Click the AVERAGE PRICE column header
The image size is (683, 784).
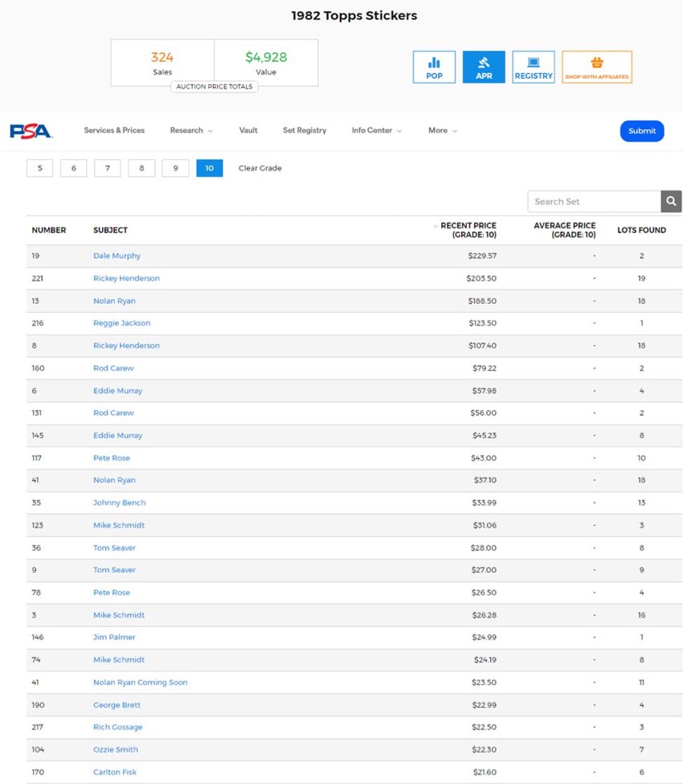pos(565,230)
